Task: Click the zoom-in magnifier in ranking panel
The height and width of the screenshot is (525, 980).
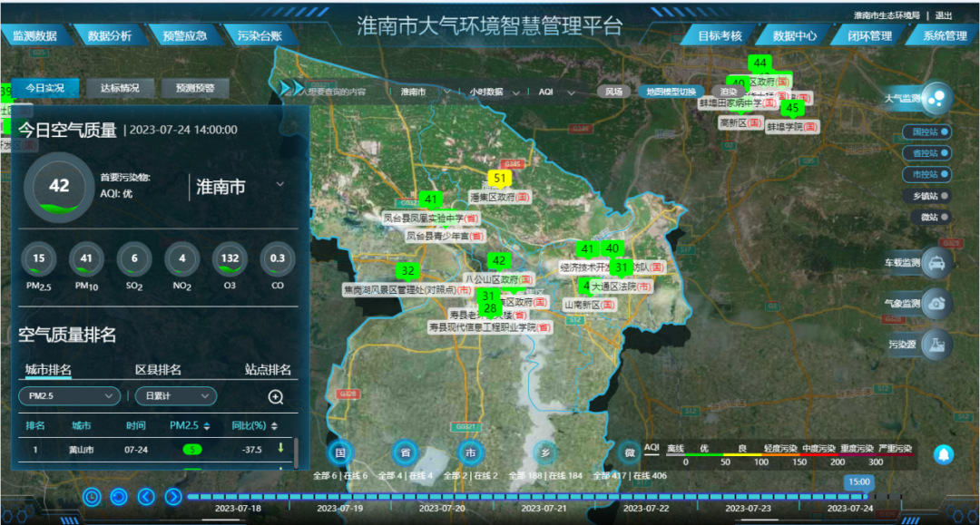Action: pos(276,397)
